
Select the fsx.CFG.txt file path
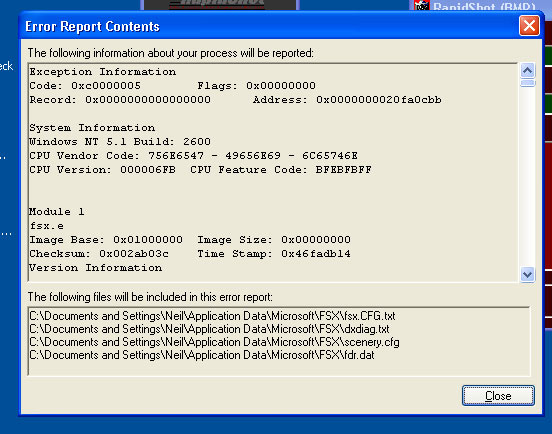tap(212, 316)
